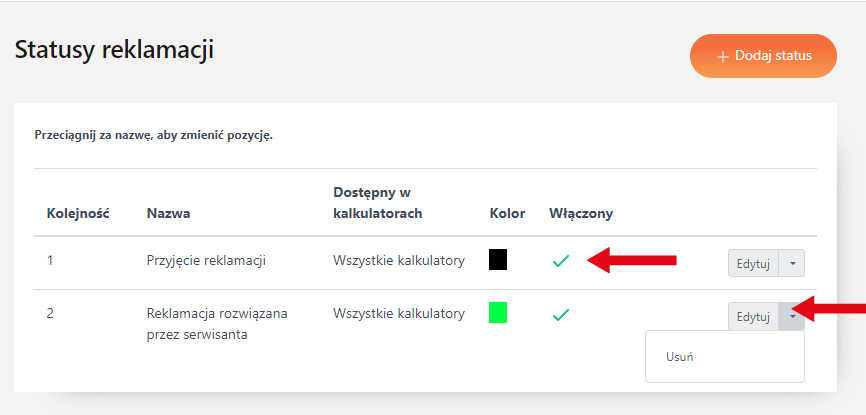
Task: Click the Kolejność column header
Action: coord(78,213)
